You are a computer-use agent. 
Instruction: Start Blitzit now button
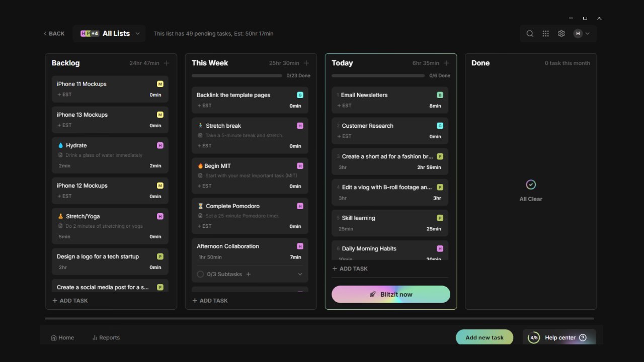coord(391,295)
